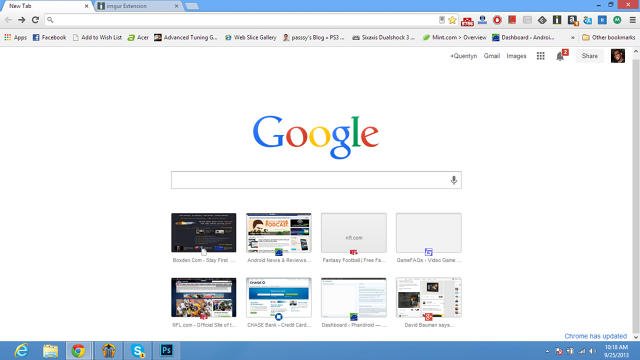This screenshot has height=360, width=640.
Task: Open the Chrome hamburger menu
Action: point(632,20)
